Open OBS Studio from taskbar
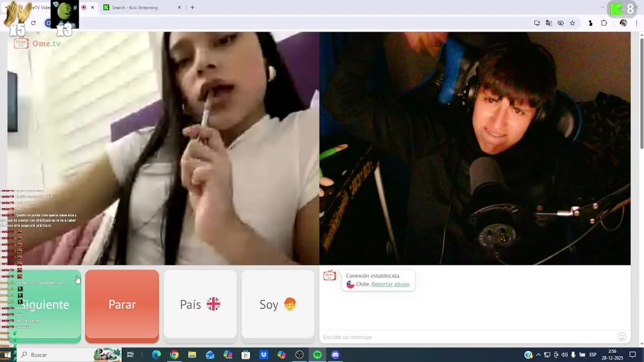 (x=299, y=355)
